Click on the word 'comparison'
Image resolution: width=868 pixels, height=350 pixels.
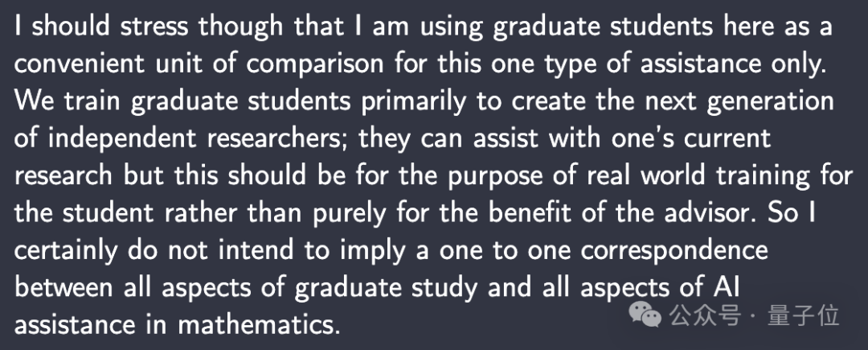[315, 64]
